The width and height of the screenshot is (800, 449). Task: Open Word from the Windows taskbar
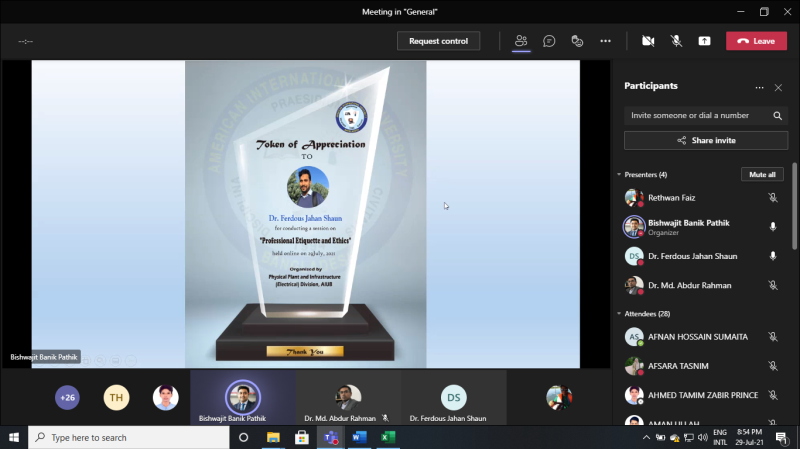[359, 437]
